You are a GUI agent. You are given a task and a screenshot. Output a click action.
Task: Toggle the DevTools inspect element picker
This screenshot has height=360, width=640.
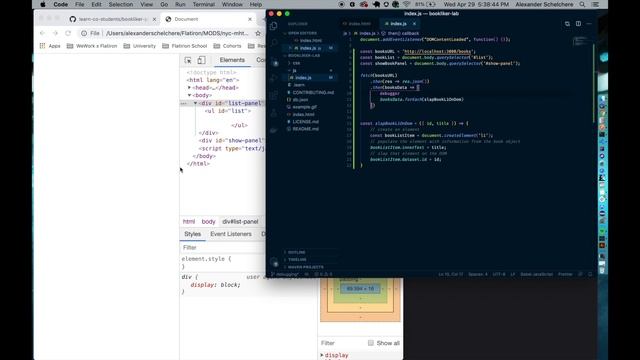click(x=188, y=60)
